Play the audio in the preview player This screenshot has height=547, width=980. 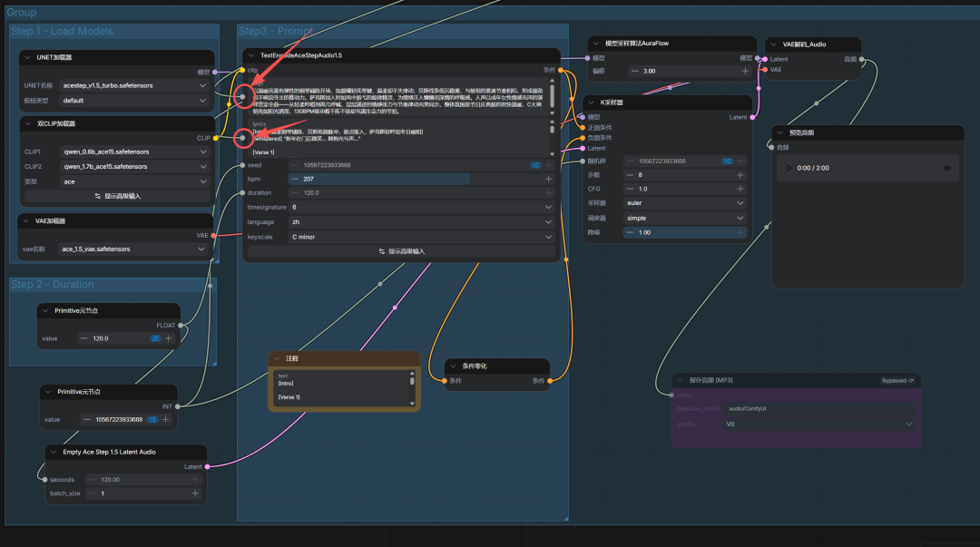[789, 168]
